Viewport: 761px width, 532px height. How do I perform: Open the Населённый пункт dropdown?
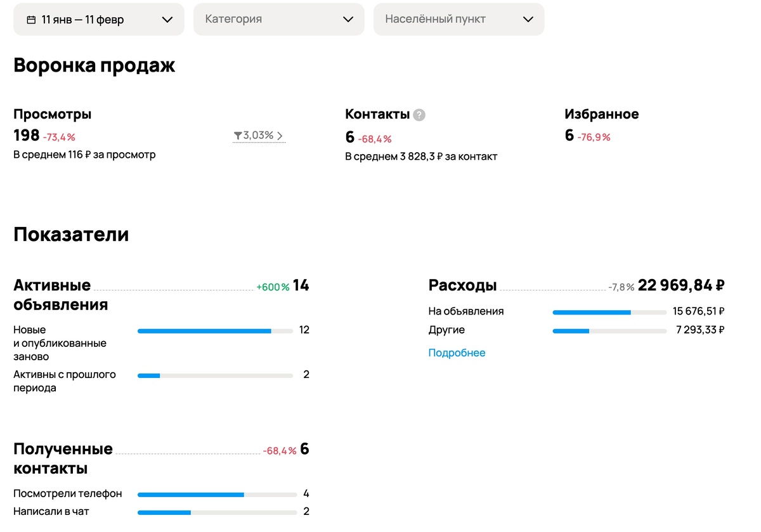(459, 19)
